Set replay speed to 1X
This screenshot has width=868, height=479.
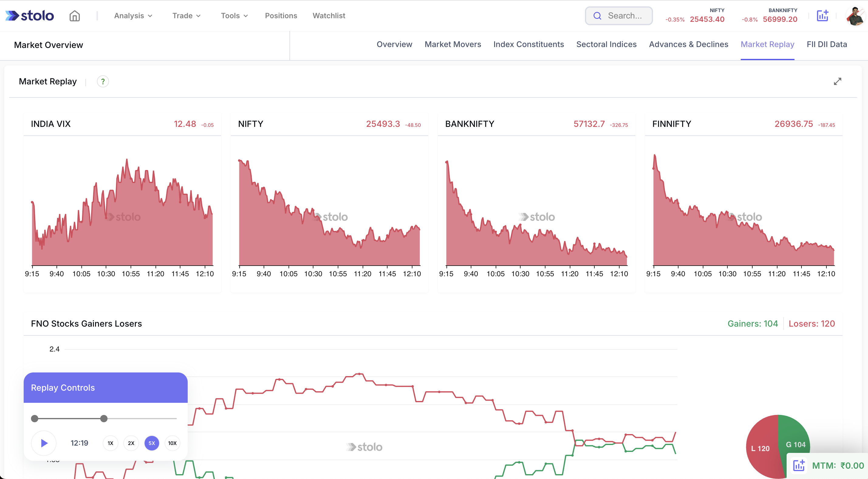(111, 443)
